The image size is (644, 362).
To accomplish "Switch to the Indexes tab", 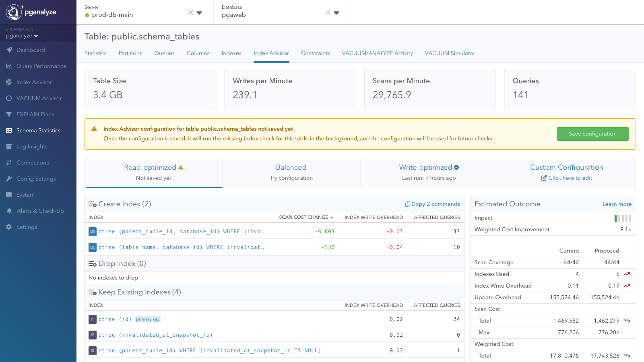I will tap(231, 53).
